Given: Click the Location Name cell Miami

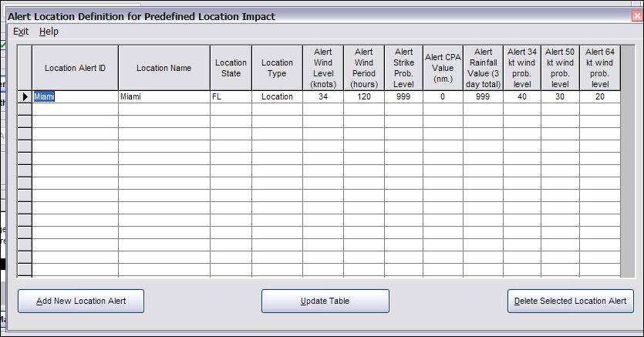Looking at the screenshot, I should click(x=164, y=97).
